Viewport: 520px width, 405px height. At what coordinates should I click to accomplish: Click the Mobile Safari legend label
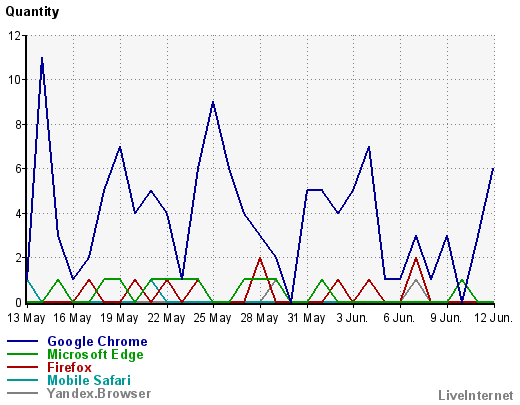(x=89, y=381)
